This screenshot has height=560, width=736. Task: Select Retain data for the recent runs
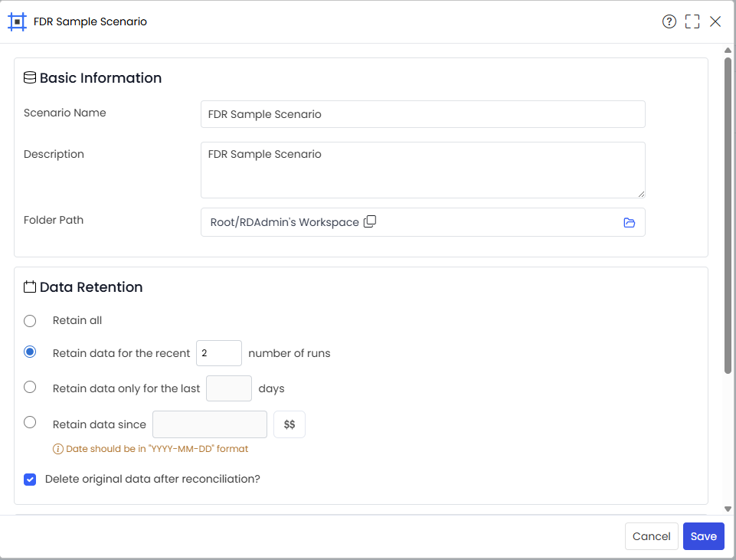(x=30, y=352)
